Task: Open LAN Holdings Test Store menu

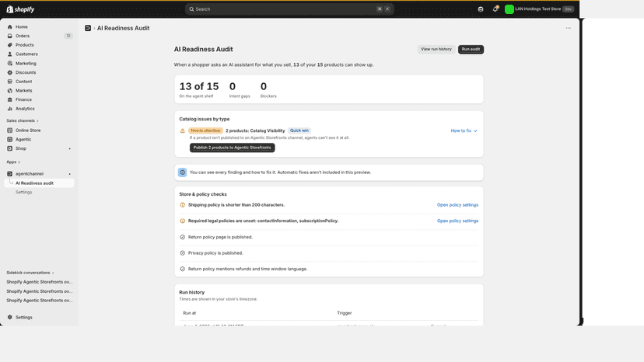Action: (539, 9)
